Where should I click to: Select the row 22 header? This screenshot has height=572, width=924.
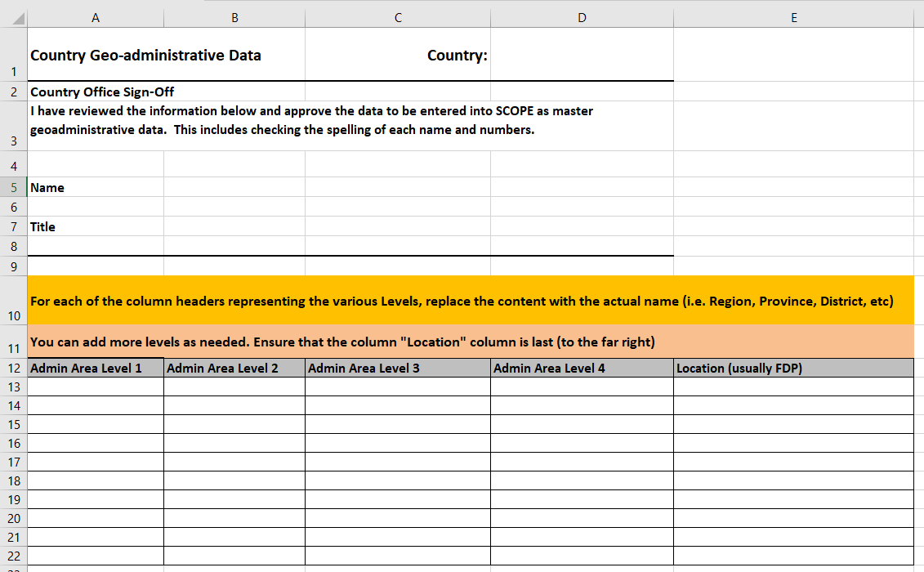(x=13, y=556)
